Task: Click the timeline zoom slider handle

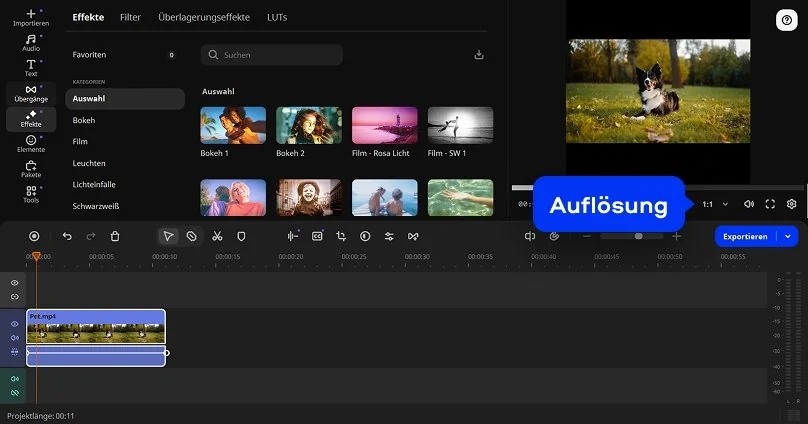Action: pos(638,236)
